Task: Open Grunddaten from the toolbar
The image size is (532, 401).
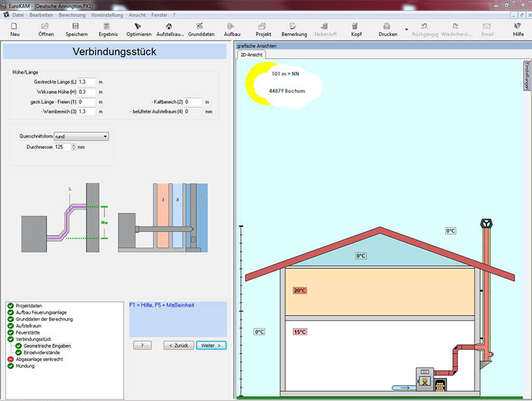Action: pos(201,29)
